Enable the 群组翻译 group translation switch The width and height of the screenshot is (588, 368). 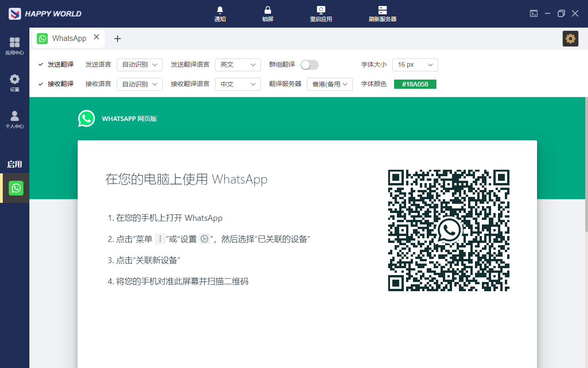[x=310, y=65]
